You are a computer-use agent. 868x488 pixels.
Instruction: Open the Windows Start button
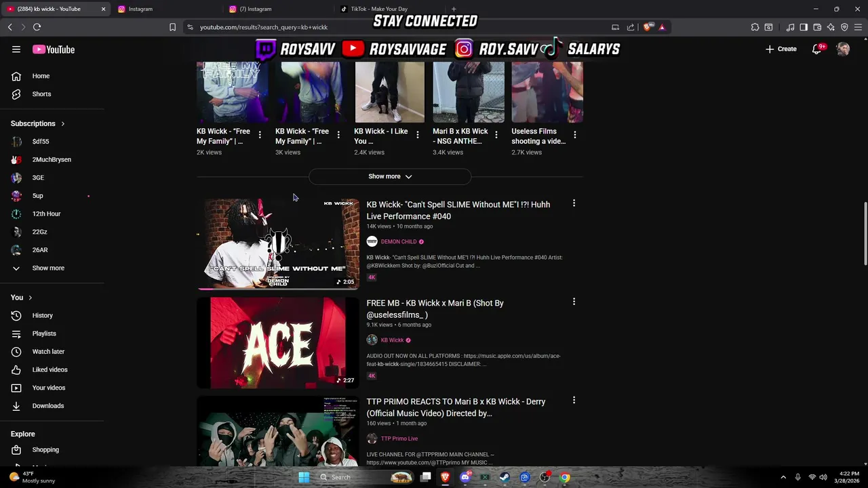click(x=304, y=477)
